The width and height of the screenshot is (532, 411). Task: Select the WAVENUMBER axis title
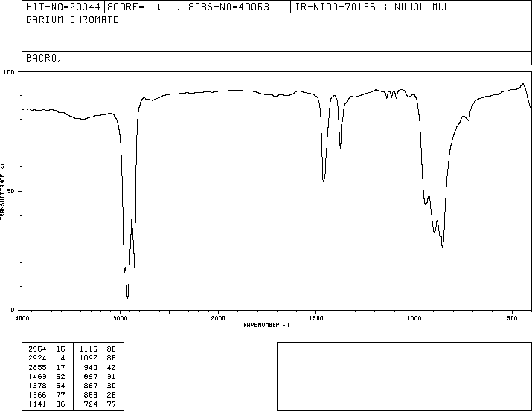(x=266, y=325)
